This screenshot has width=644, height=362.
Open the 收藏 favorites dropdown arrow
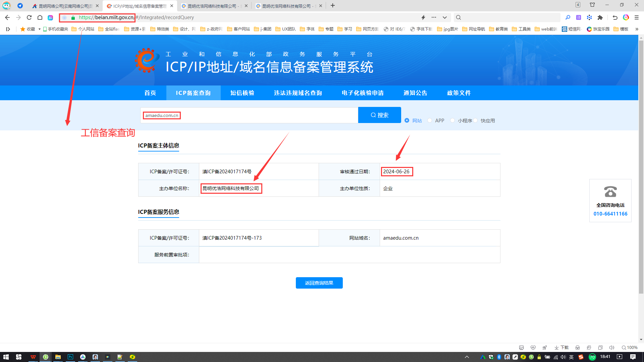39,29
